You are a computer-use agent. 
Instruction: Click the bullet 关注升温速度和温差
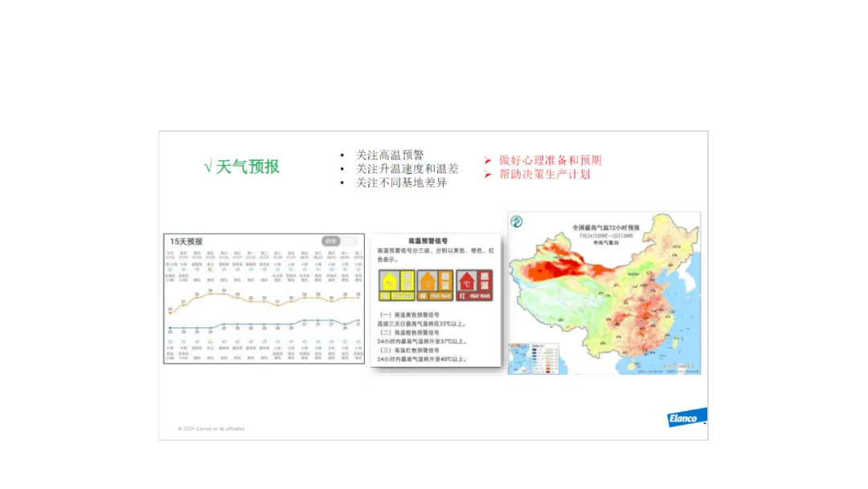pyautogui.click(x=407, y=168)
